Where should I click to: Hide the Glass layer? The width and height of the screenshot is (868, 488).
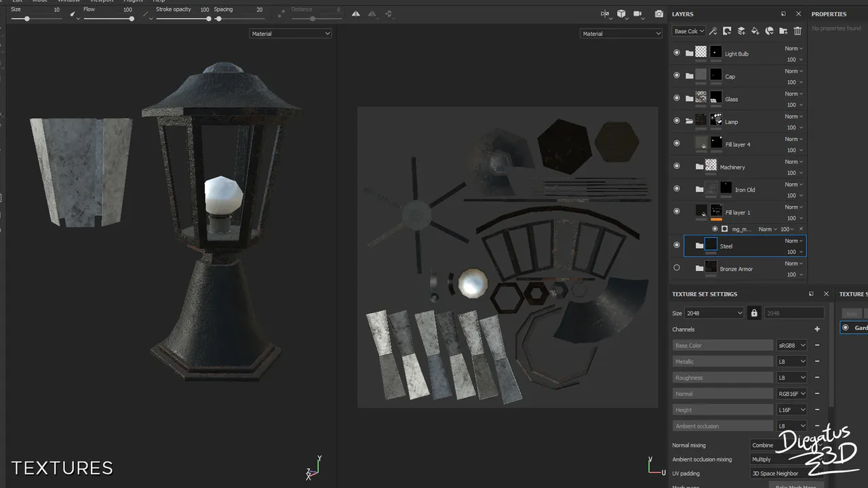click(676, 98)
